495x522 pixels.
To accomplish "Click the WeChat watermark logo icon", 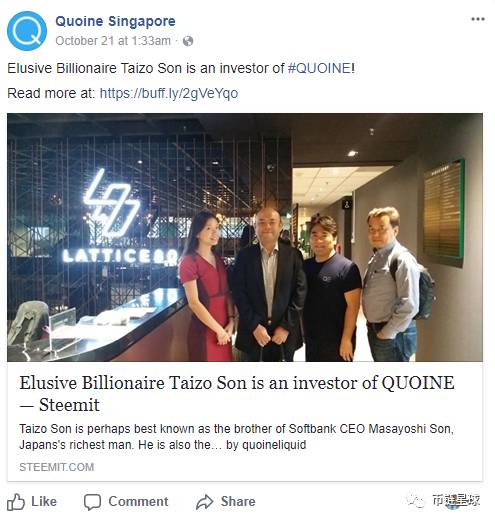I will coord(415,500).
